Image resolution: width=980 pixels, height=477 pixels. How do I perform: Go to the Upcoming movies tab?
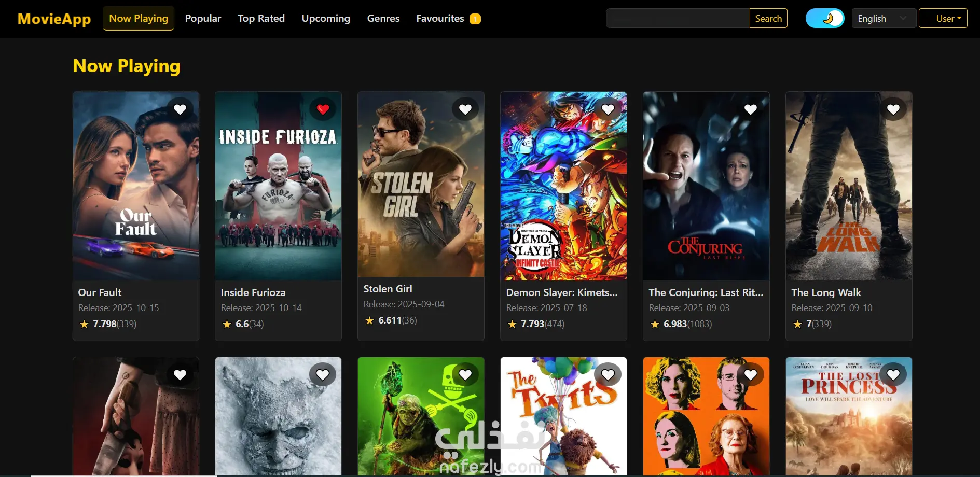(326, 18)
